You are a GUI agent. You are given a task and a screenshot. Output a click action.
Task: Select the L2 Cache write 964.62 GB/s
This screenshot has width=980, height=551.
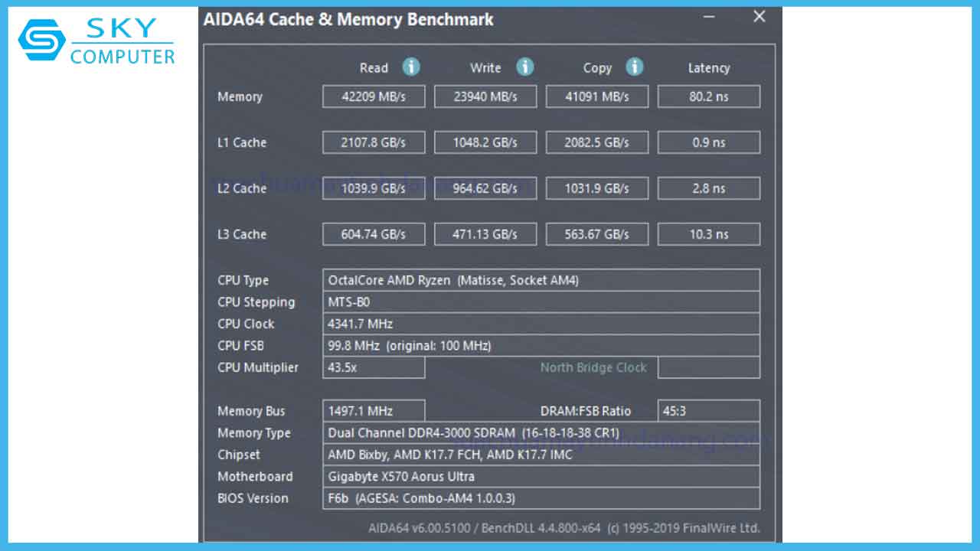tap(485, 188)
